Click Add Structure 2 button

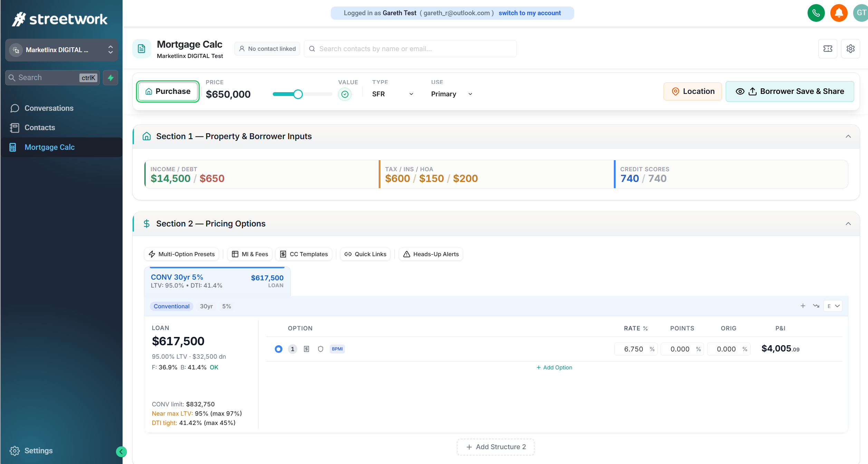(496, 447)
